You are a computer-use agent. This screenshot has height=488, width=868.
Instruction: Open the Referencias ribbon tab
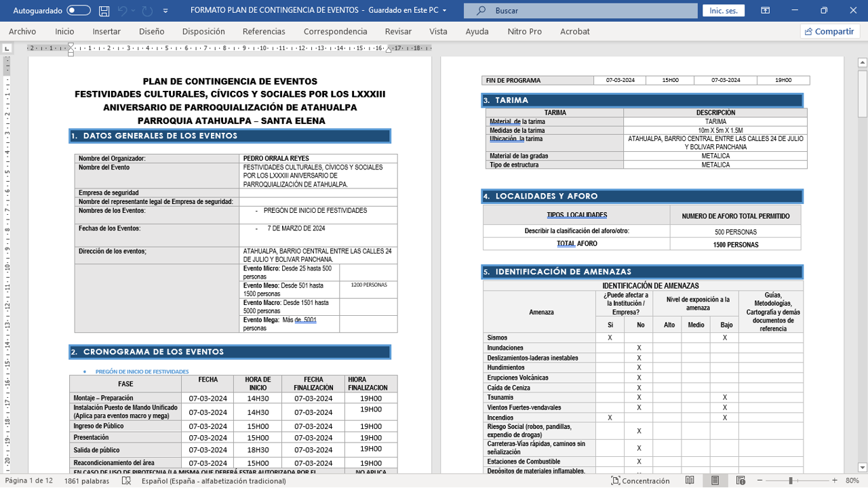264,31
